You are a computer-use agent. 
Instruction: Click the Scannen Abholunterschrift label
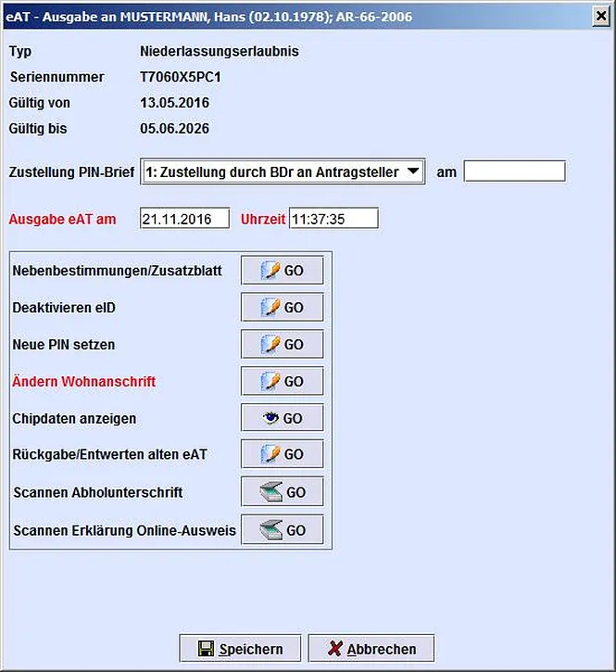[x=98, y=492]
